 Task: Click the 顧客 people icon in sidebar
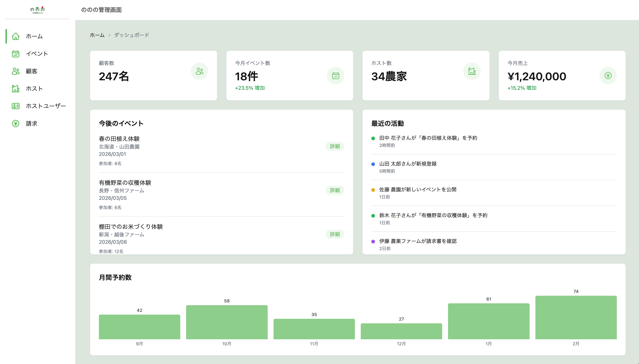click(x=15, y=71)
